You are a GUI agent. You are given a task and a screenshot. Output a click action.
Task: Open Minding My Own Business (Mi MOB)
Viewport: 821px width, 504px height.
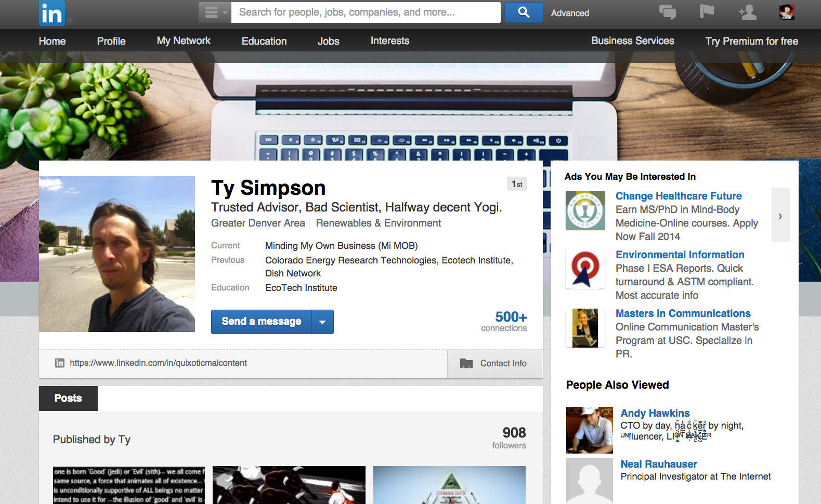click(342, 246)
